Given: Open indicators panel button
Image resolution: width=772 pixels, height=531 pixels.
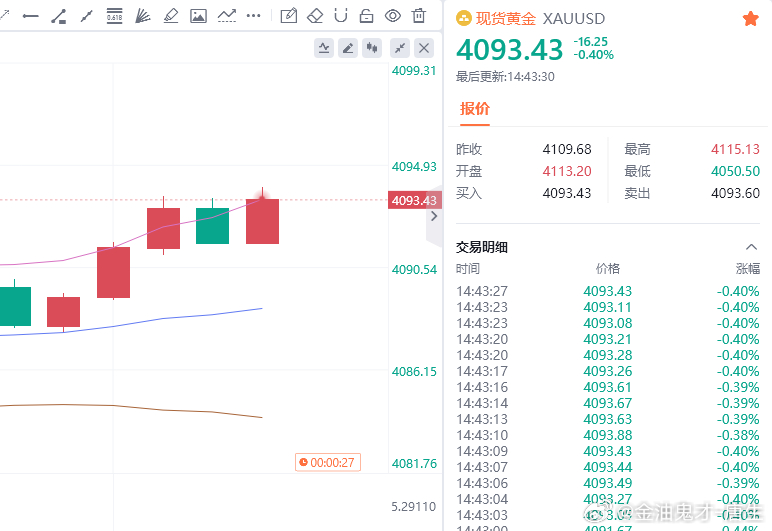Looking at the screenshot, I should (324, 48).
